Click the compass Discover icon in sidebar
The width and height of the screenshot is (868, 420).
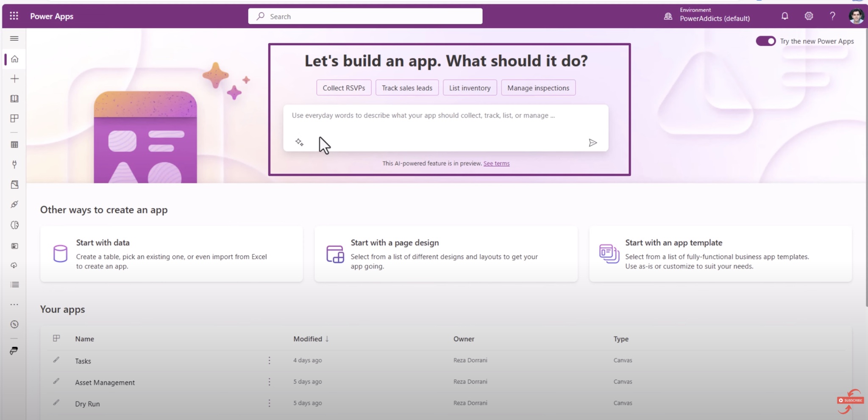pyautogui.click(x=14, y=324)
